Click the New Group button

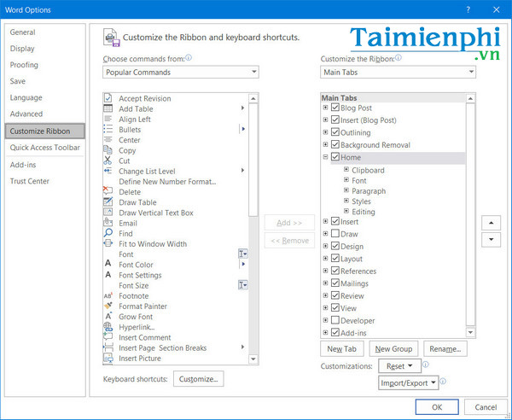tap(393, 349)
